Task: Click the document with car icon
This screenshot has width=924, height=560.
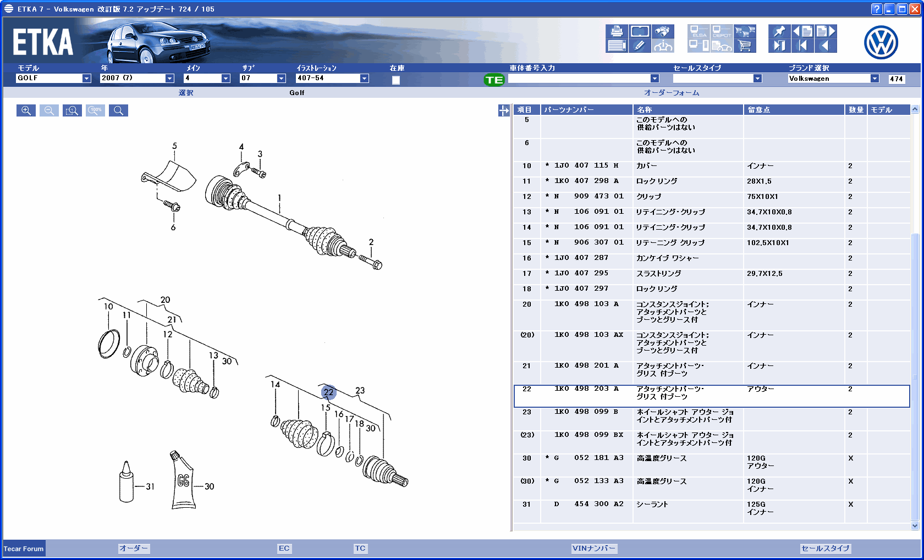Action: (722, 46)
